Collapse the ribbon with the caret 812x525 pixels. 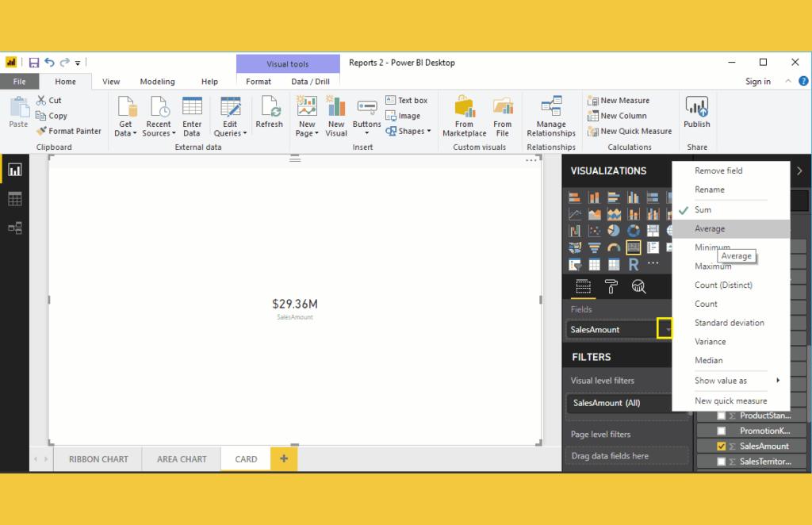(x=787, y=81)
